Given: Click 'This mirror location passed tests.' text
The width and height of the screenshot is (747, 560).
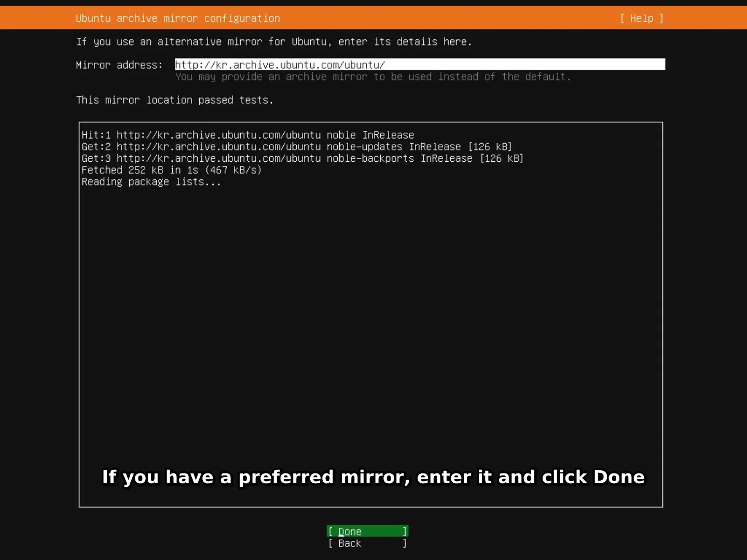Looking at the screenshot, I should click(x=175, y=100).
